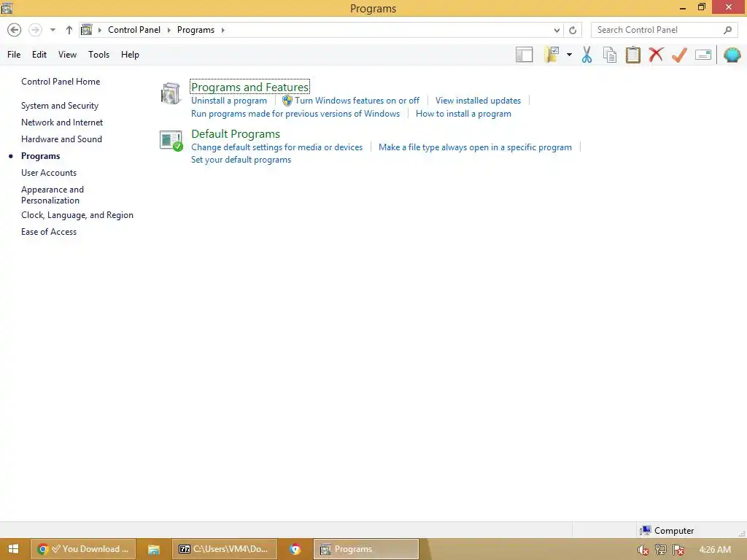Click the red X Delete icon
Image resolution: width=747 pixels, height=560 pixels.
point(656,55)
